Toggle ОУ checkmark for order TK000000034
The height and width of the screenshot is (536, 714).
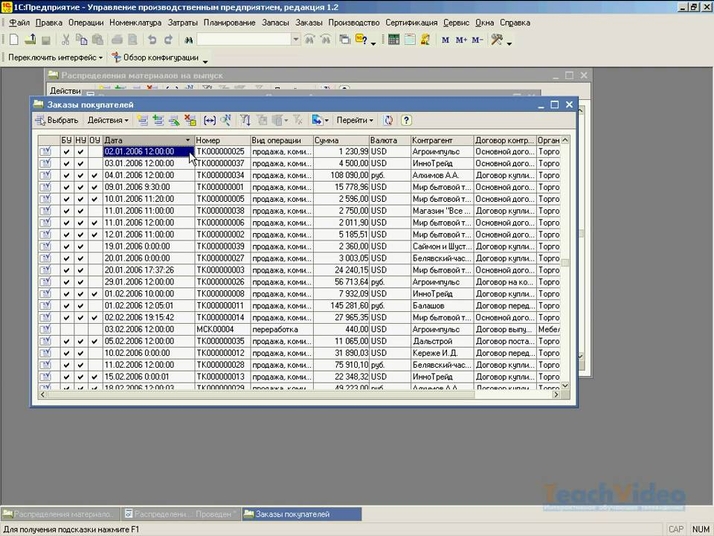point(95,175)
